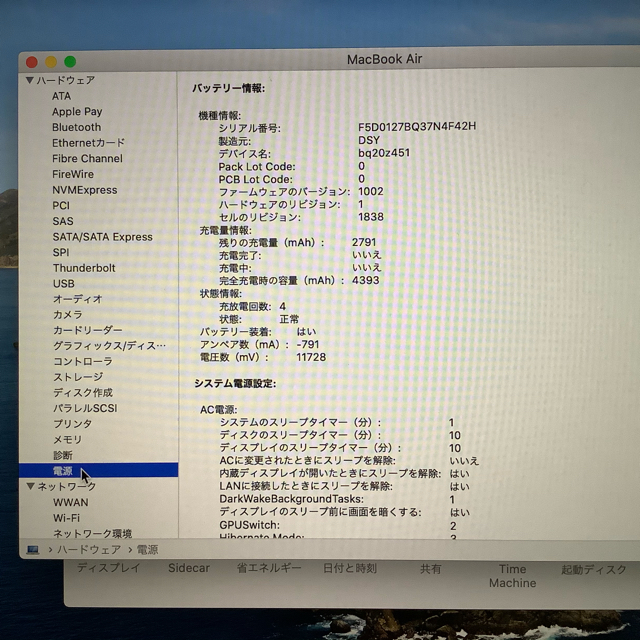Image resolution: width=640 pixels, height=640 pixels.
Task: Open 省エネルギー in System Preferences window
Action: pos(269,568)
